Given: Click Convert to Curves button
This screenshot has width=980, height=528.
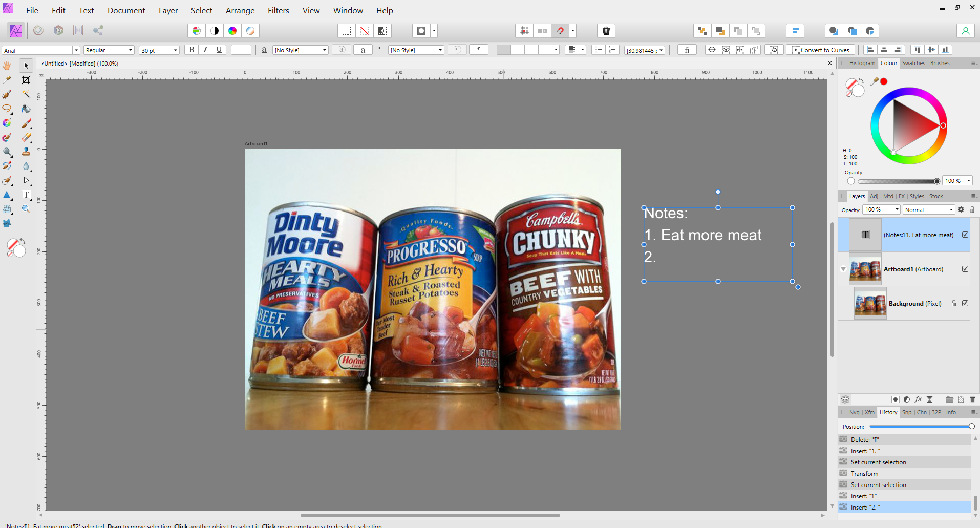Looking at the screenshot, I should tap(821, 50).
